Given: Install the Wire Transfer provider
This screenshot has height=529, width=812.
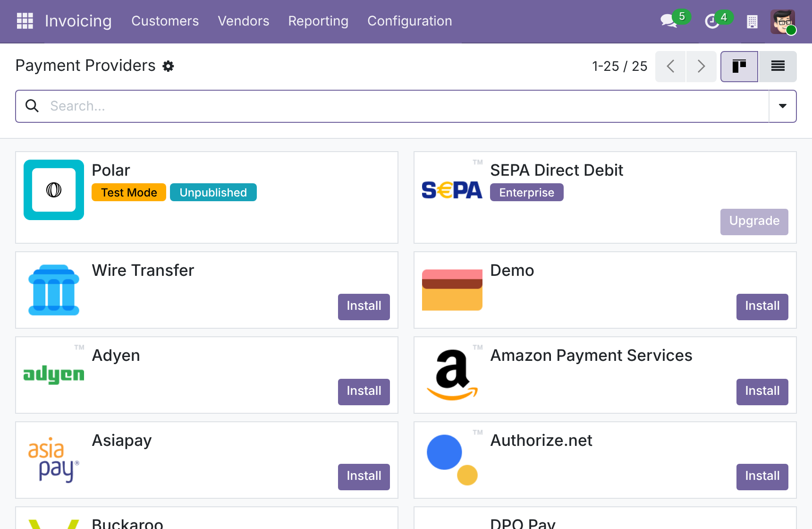Looking at the screenshot, I should tap(364, 307).
